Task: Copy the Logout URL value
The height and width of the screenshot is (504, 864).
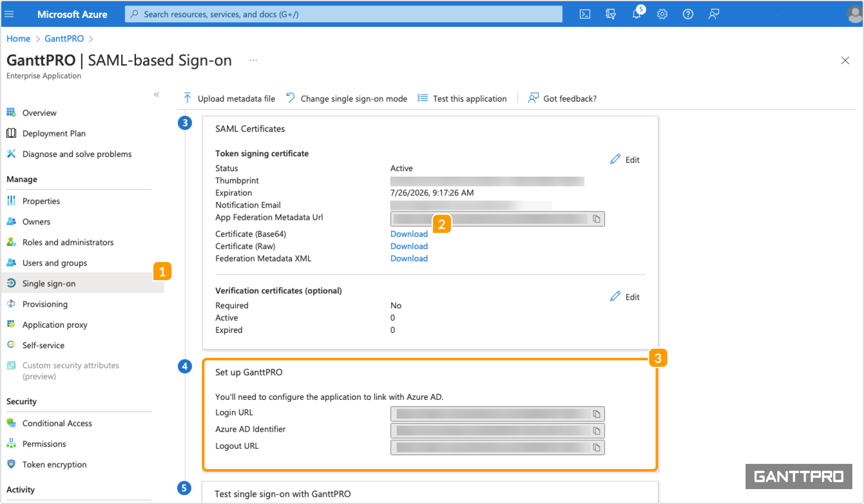Action: tap(596, 447)
